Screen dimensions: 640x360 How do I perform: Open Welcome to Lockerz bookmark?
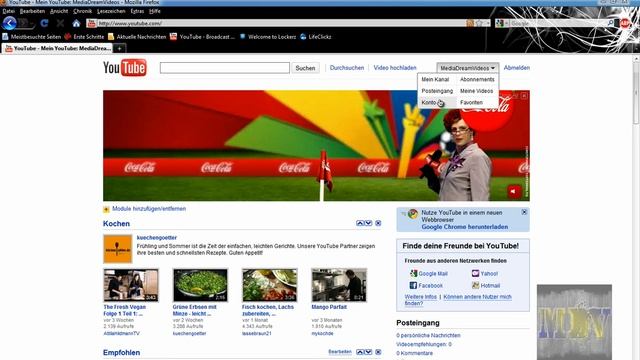268,37
